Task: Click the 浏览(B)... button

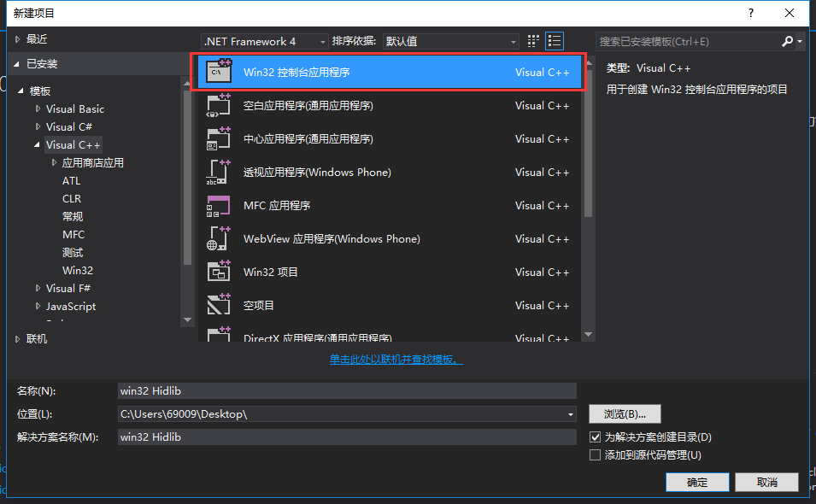Action: [625, 414]
